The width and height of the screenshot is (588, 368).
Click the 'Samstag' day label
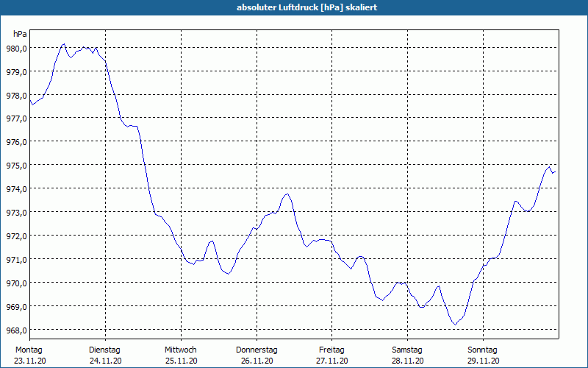tap(407, 350)
